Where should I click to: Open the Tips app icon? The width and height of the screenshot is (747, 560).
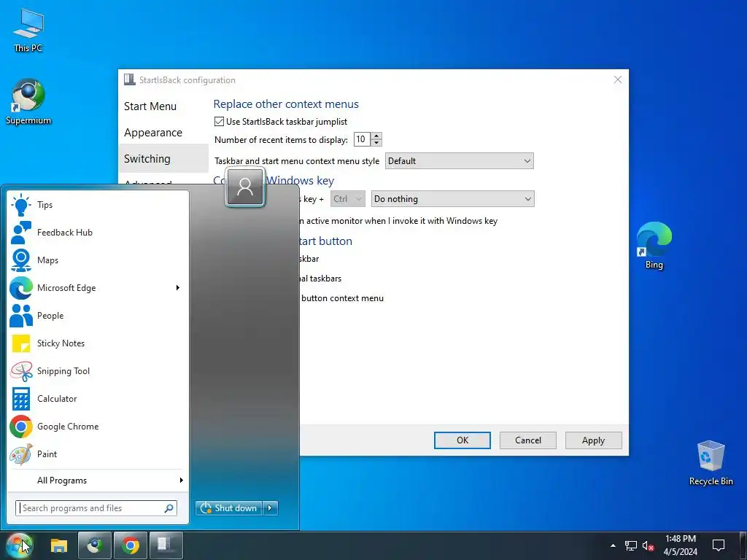pyautogui.click(x=21, y=205)
